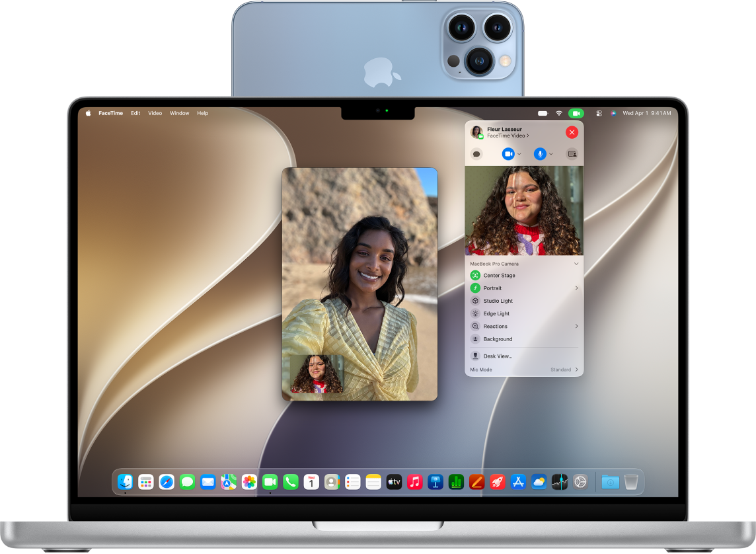Open System Settings from the Dock

(580, 482)
